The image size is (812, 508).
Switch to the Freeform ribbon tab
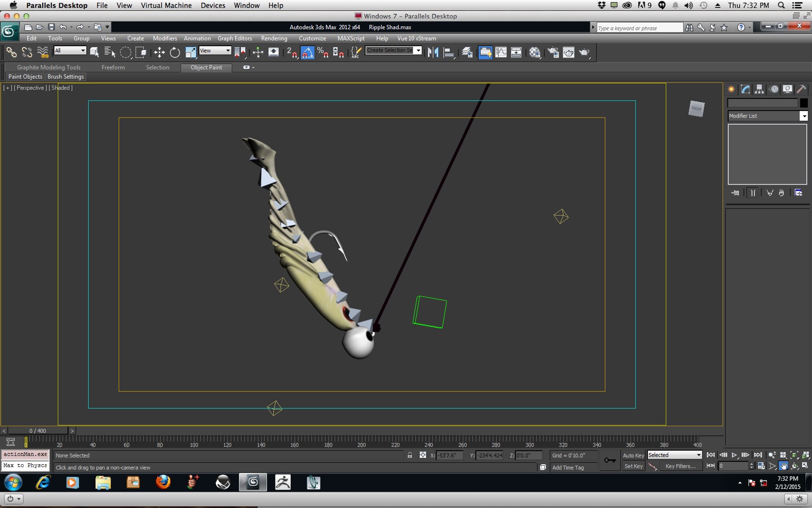[x=113, y=67]
